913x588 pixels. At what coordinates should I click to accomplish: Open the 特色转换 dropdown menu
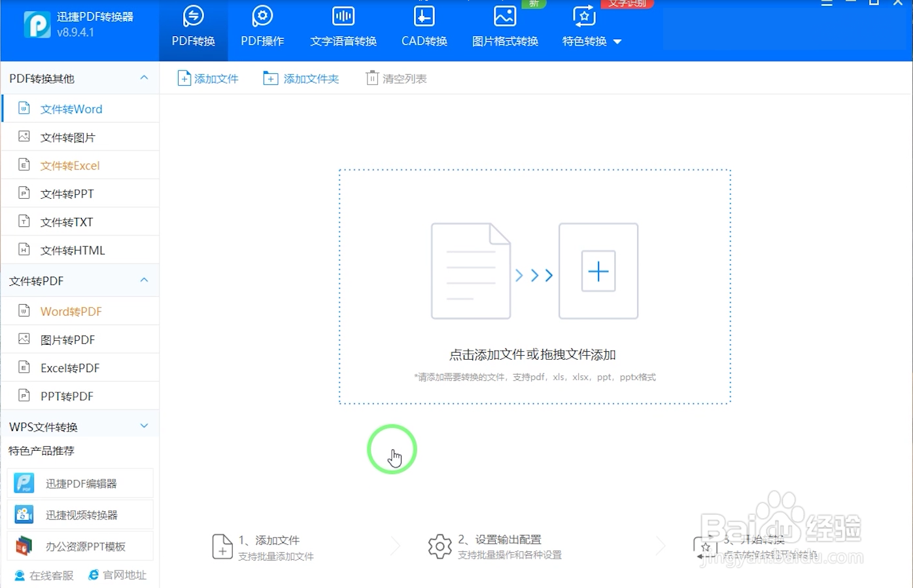tap(592, 41)
